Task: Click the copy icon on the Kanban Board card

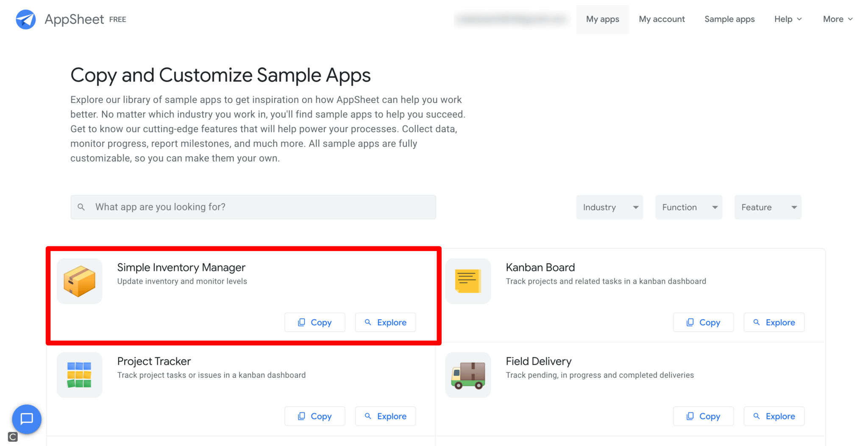Action: tap(690, 322)
